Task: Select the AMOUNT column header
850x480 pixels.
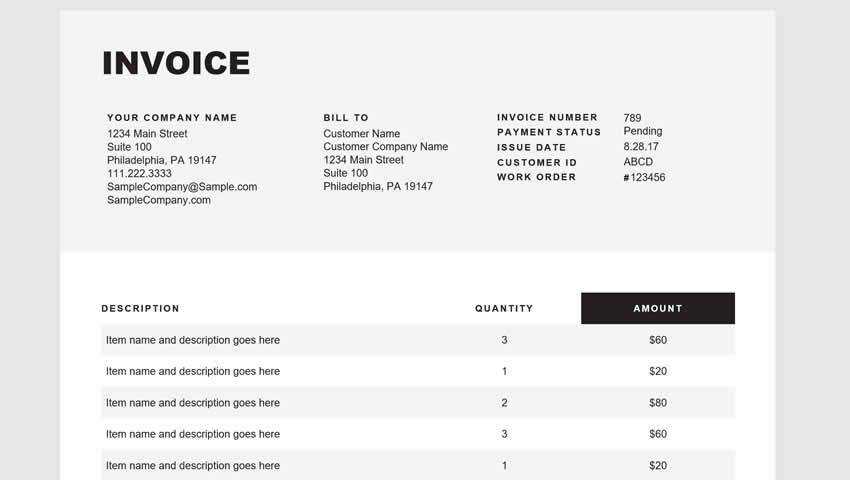Action: pos(657,308)
